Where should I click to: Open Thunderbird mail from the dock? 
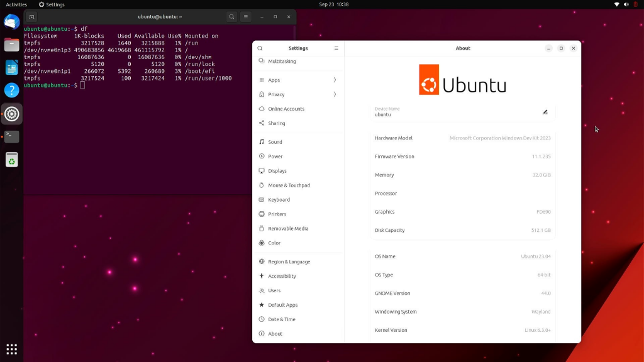[x=11, y=22]
